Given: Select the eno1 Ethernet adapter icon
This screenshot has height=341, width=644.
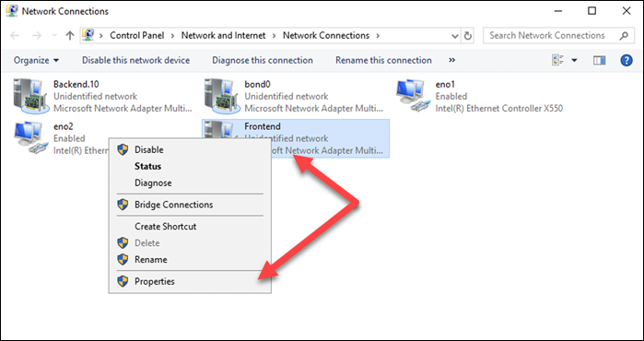Looking at the screenshot, I should click(x=412, y=96).
